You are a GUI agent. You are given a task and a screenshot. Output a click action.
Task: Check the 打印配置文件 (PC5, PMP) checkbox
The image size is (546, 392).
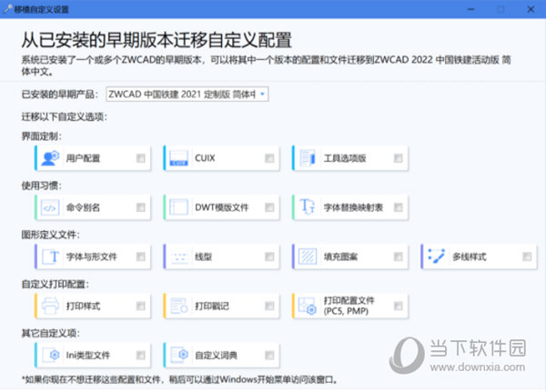[398, 306]
